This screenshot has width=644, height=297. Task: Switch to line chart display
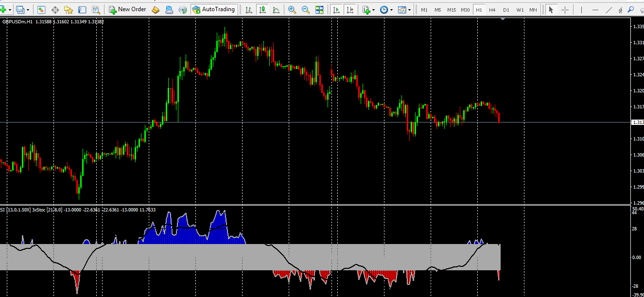(276, 9)
